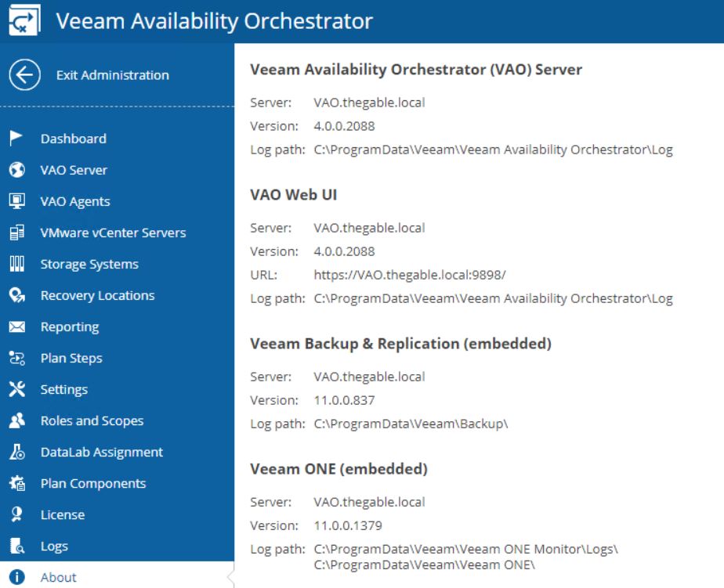Select the DataLab Assignment flask icon
This screenshot has width=724, height=588.
click(x=17, y=452)
